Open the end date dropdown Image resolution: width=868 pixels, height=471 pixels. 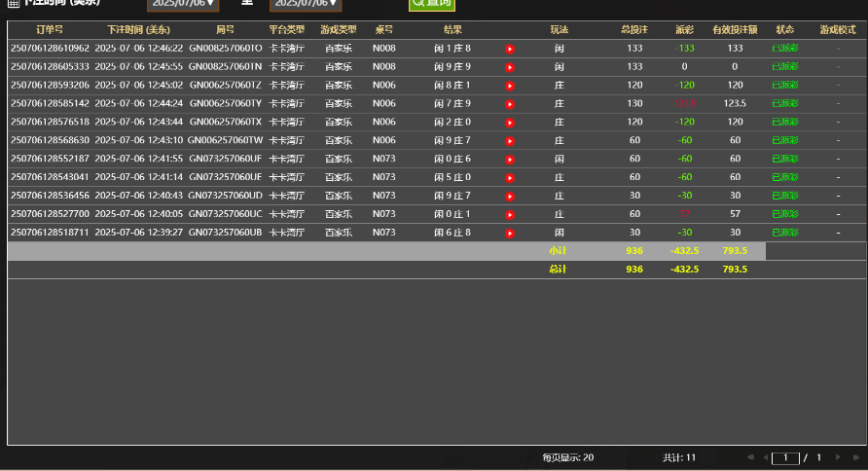coord(306,4)
